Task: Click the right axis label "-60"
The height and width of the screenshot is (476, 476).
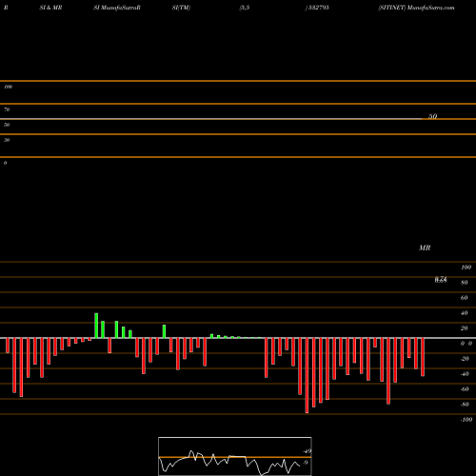Action: [465, 389]
